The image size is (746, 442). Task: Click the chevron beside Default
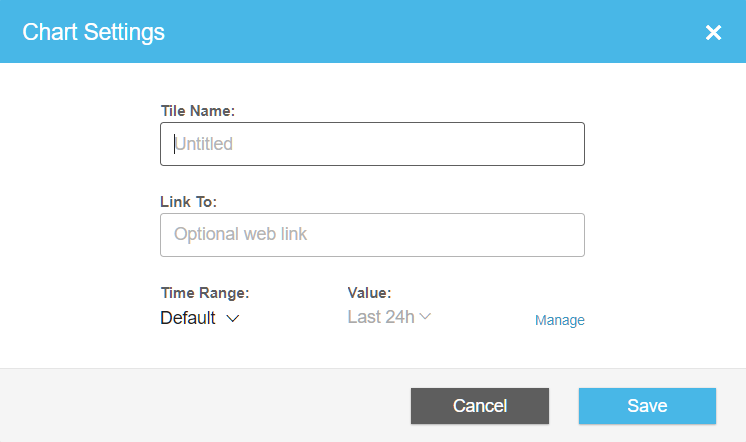(232, 318)
